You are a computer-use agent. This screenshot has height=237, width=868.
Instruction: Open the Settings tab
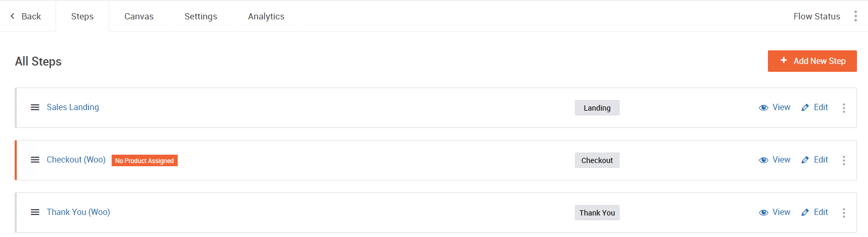(x=201, y=16)
